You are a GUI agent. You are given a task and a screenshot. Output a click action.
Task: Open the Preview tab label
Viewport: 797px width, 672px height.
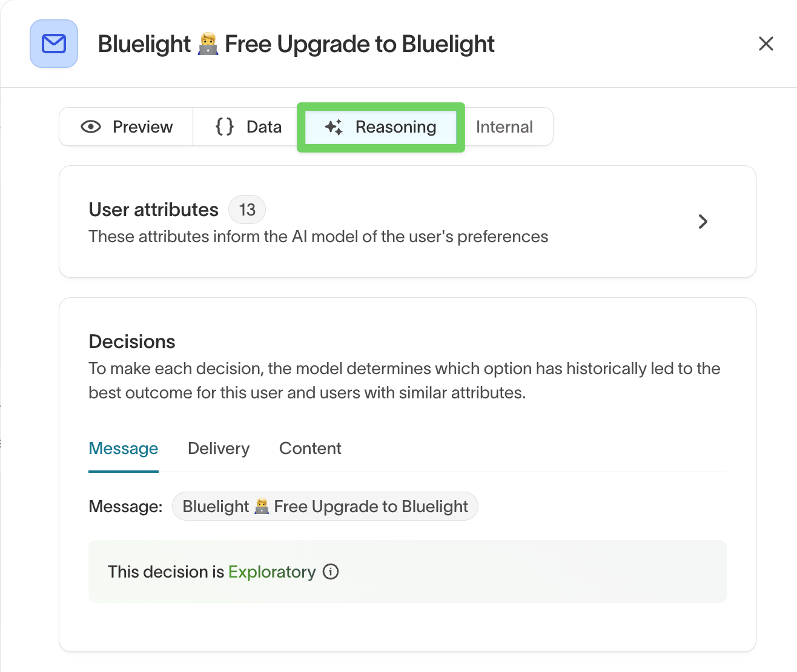click(x=142, y=127)
